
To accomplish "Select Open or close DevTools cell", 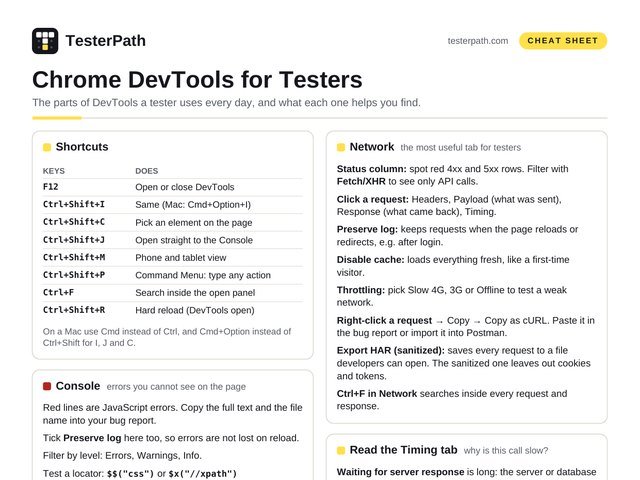I will click(184, 187).
